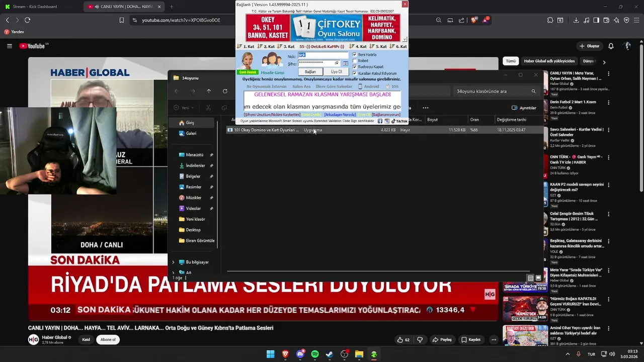The width and height of the screenshot is (644, 362).
Task: Reload the YouTube browser page
Action: tap(27, 20)
